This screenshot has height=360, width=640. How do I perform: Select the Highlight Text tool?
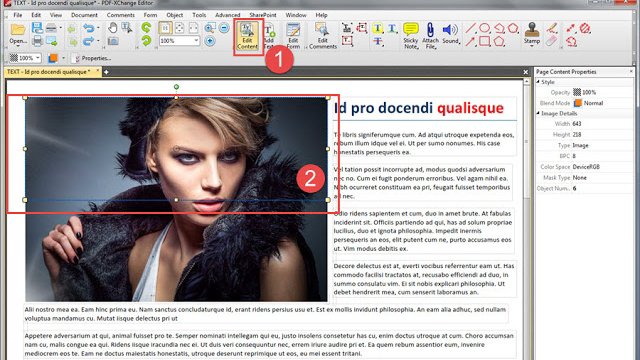pos(378,28)
